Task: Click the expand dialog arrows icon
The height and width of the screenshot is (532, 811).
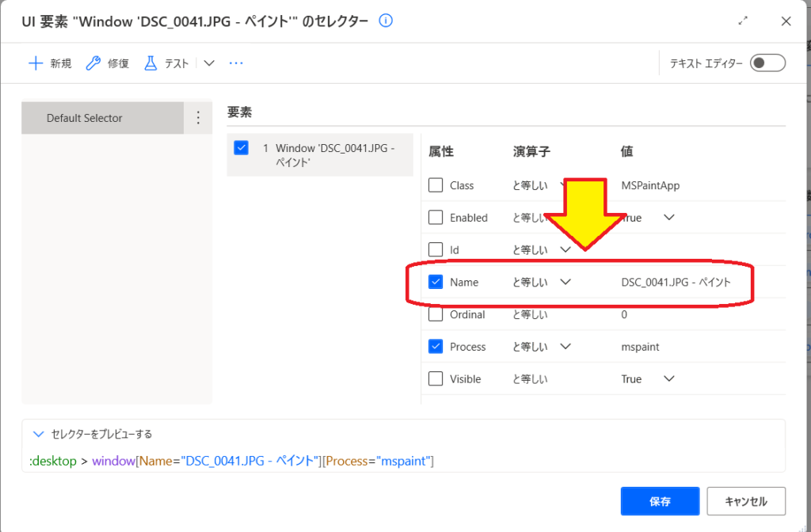Action: pos(743,21)
